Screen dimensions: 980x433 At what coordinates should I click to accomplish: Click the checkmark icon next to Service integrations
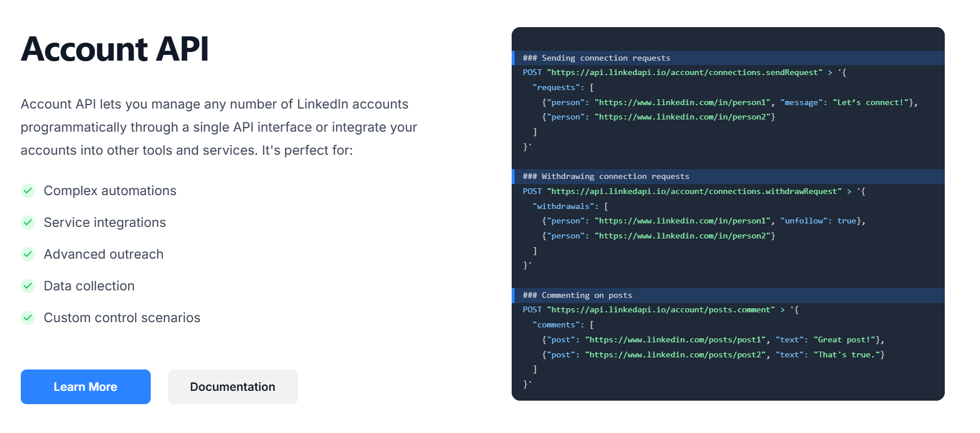click(28, 222)
